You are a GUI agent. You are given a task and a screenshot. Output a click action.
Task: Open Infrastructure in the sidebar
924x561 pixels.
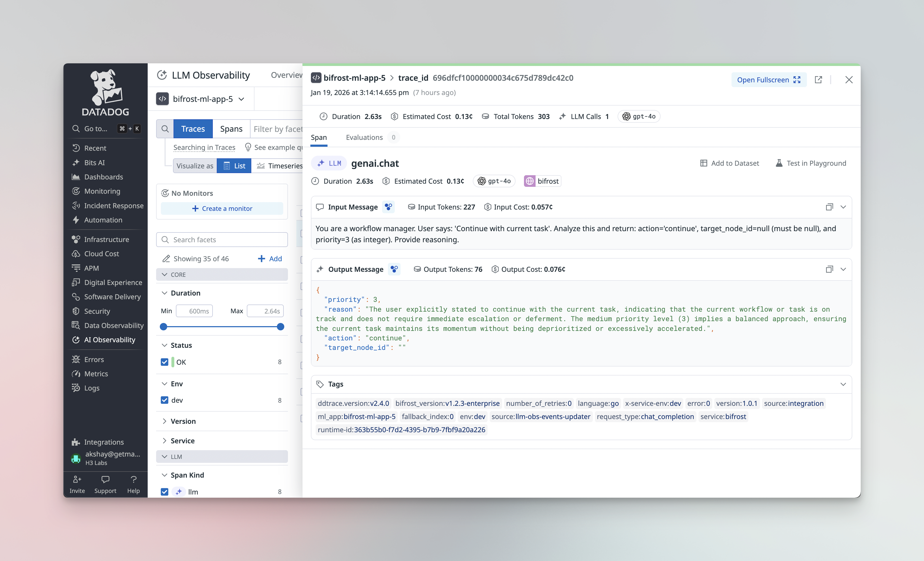click(107, 239)
